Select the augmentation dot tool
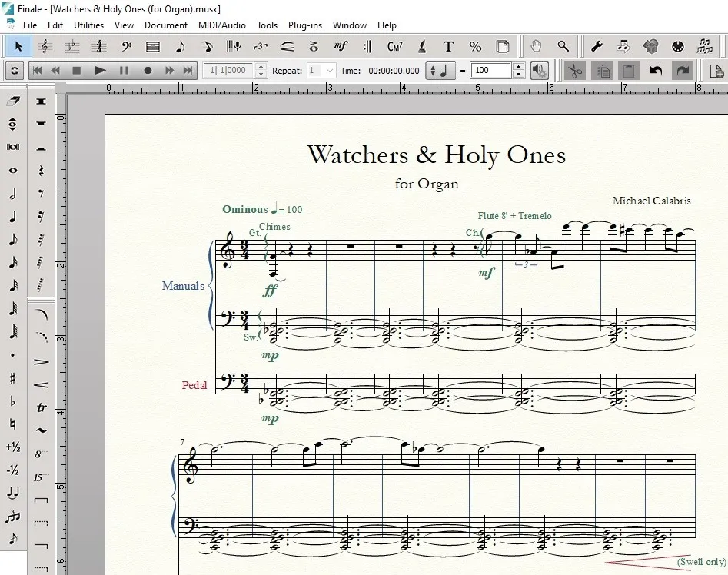Image resolution: width=728 pixels, height=575 pixels. 13,355
